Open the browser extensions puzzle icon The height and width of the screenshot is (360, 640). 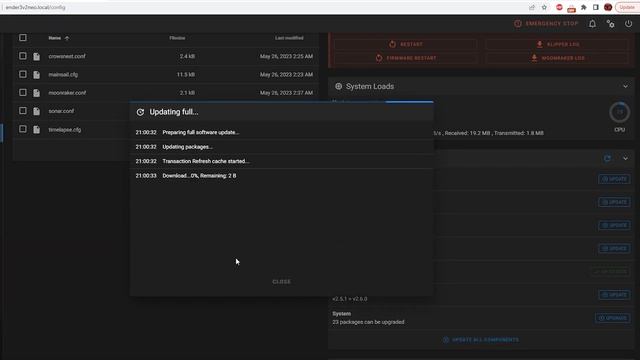point(584,7)
